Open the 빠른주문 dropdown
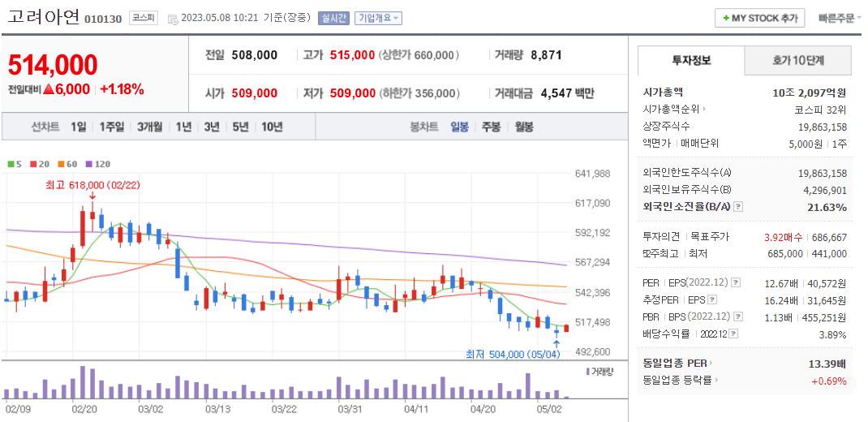Screen dimensions: 868x422 pyautogui.click(x=840, y=18)
